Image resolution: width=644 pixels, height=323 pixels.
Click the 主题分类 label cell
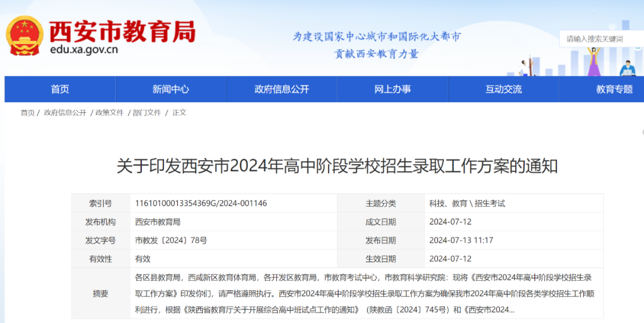[380, 203]
